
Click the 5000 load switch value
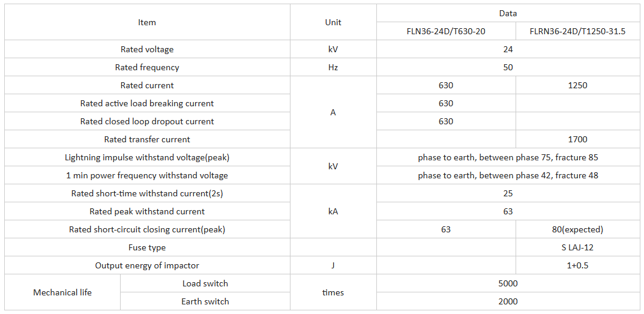508,283
